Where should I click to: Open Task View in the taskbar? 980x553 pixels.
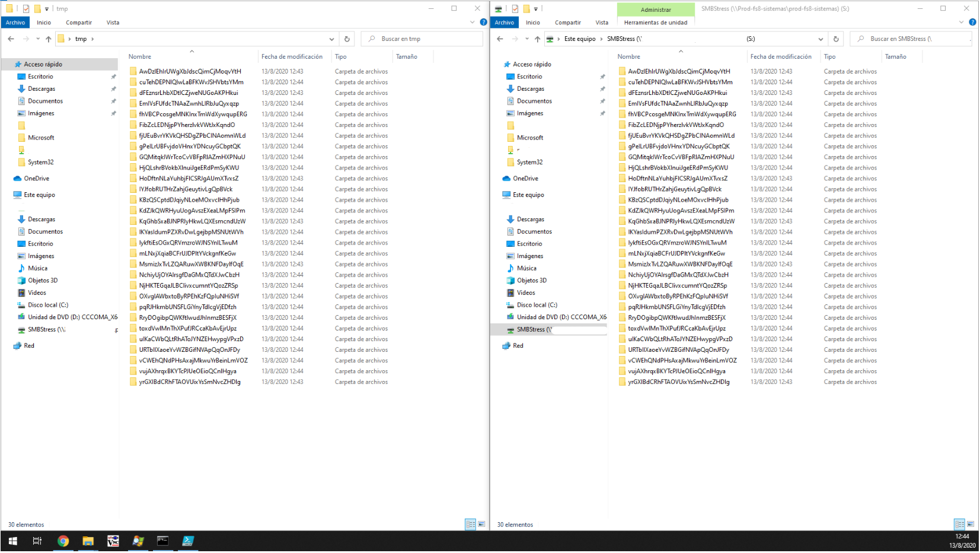click(37, 541)
